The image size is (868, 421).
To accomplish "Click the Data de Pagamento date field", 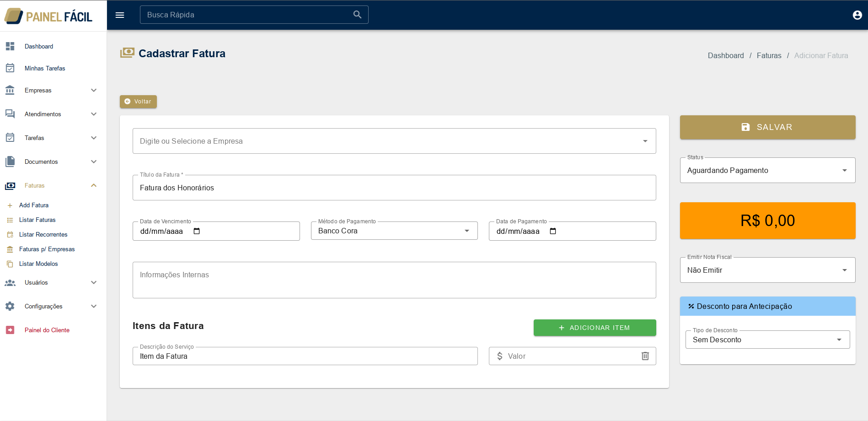I will [572, 231].
